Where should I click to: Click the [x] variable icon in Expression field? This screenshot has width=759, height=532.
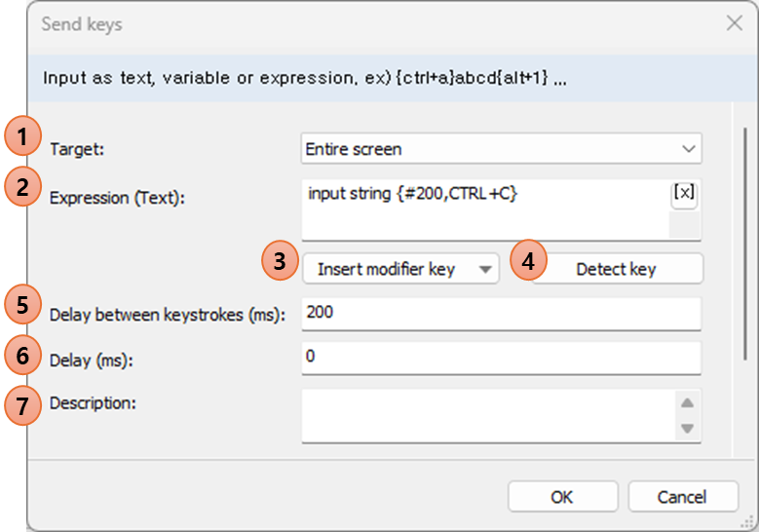[x=684, y=194]
